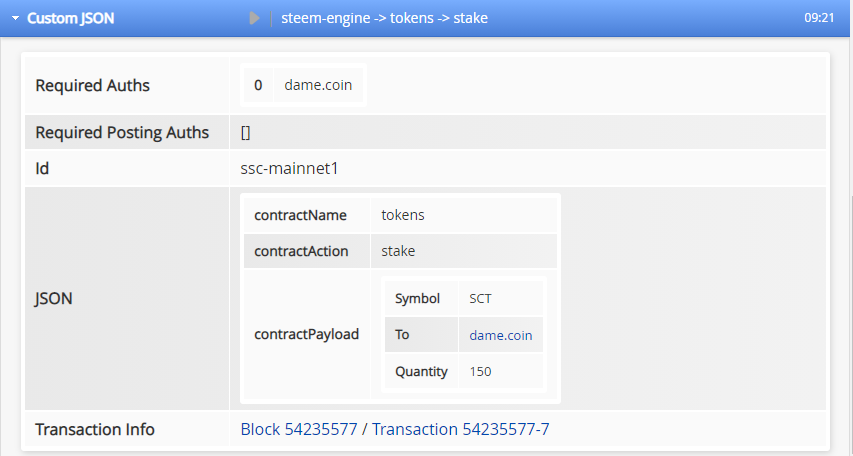Click the Id label
Image resolution: width=853 pixels, height=456 pixels.
tap(42, 169)
